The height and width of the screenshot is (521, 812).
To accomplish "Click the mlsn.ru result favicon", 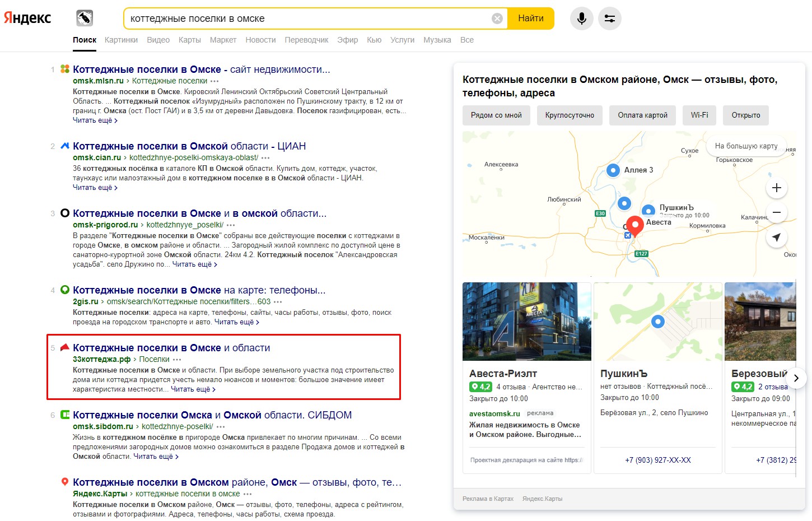I will click(65, 69).
